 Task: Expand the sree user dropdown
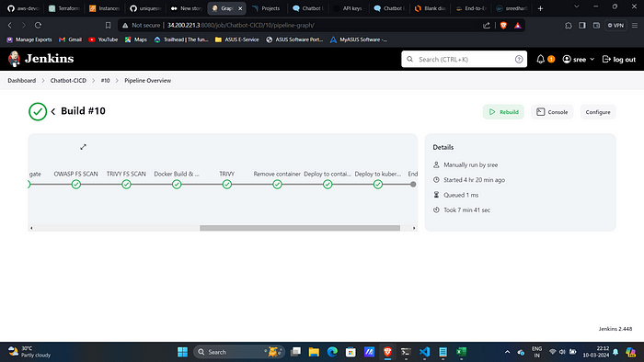pyautogui.click(x=579, y=60)
